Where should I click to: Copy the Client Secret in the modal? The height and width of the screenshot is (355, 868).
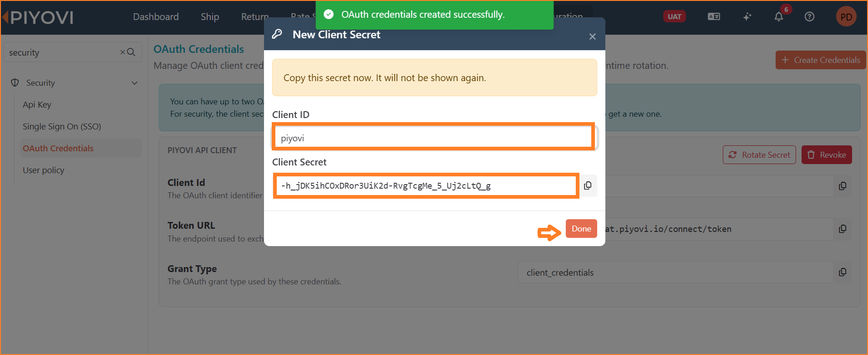click(588, 185)
